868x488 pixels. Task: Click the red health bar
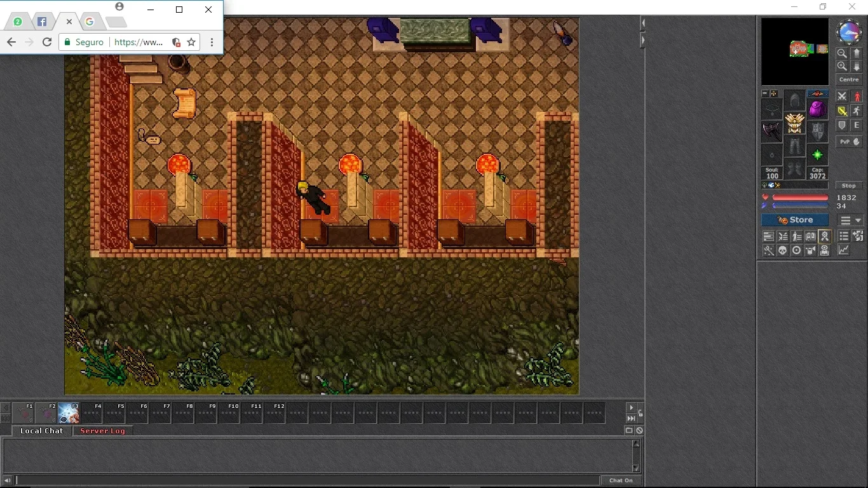[800, 198]
